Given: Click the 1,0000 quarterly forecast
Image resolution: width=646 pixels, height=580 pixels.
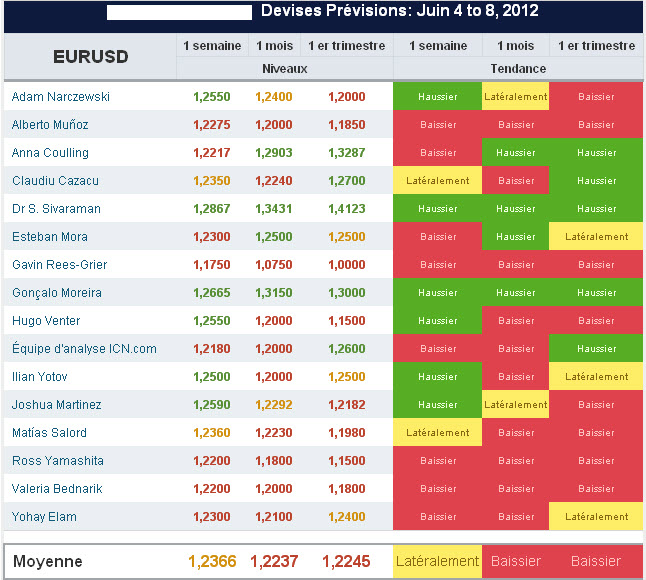Looking at the screenshot, I should 346,265.
